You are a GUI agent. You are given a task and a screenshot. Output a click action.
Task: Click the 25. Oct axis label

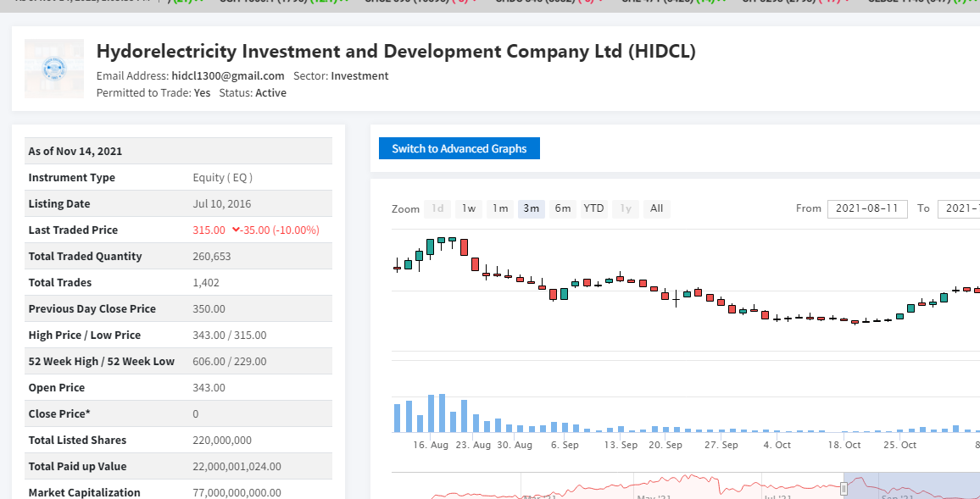(x=899, y=445)
